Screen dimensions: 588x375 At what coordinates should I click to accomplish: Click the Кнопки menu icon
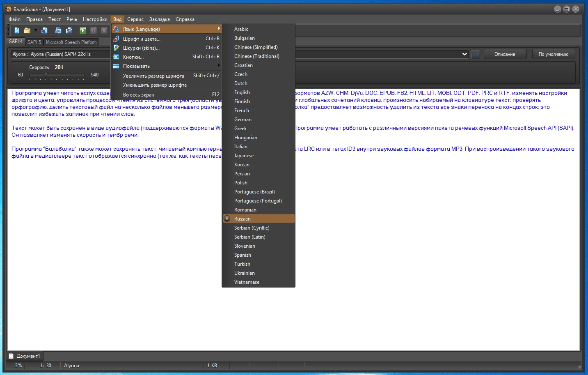(116, 57)
